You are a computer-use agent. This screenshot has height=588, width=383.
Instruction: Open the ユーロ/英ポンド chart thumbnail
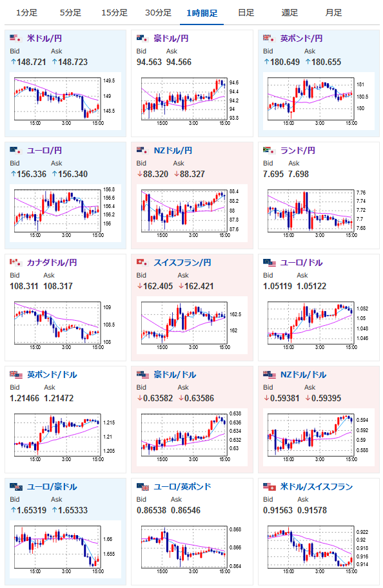pyautogui.click(x=192, y=549)
